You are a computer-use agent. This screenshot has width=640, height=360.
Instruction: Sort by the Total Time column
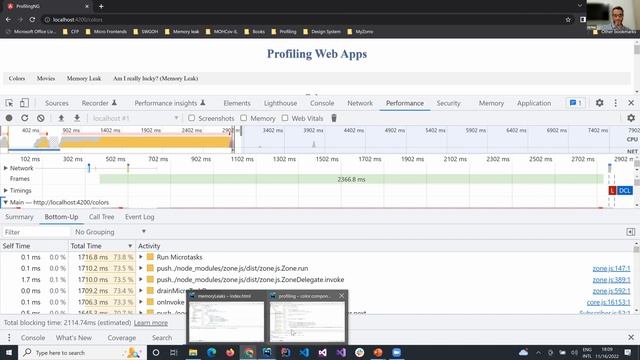(101, 246)
